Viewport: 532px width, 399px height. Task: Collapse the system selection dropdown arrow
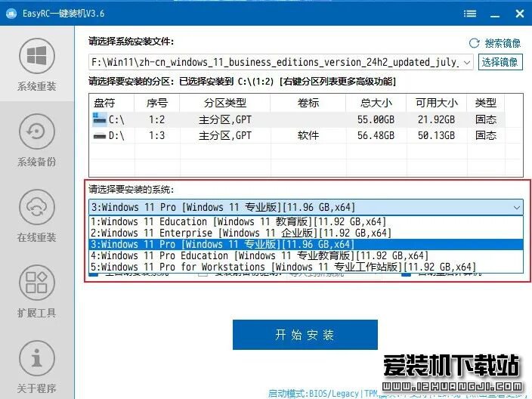(517, 207)
